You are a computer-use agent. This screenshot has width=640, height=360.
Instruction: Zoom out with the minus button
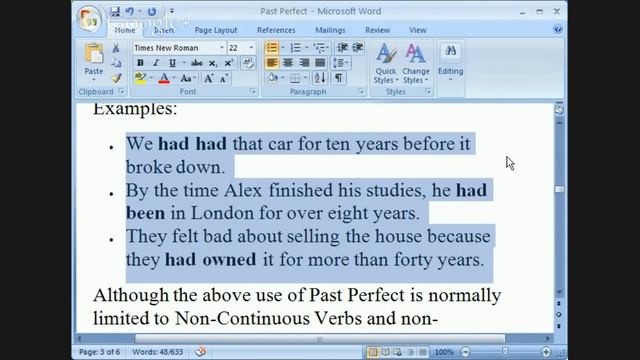click(465, 352)
